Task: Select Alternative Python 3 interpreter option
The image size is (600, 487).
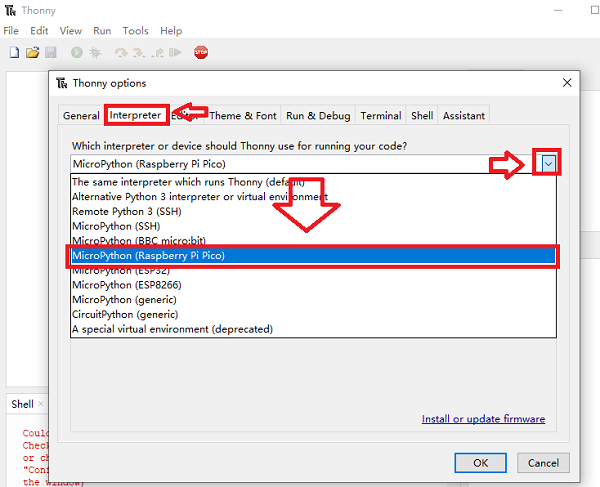Action: [313, 197]
